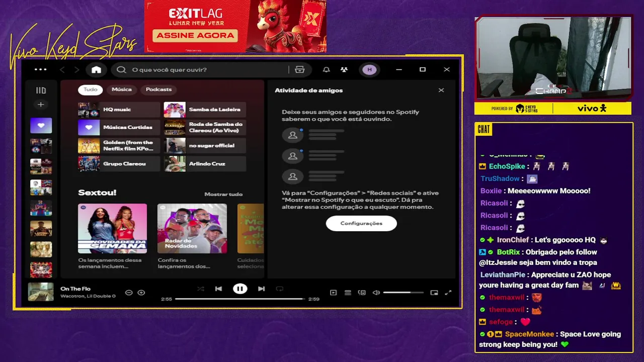Open the profile avatar H menu
Image resolution: width=644 pixels, height=362 pixels.
click(x=370, y=69)
